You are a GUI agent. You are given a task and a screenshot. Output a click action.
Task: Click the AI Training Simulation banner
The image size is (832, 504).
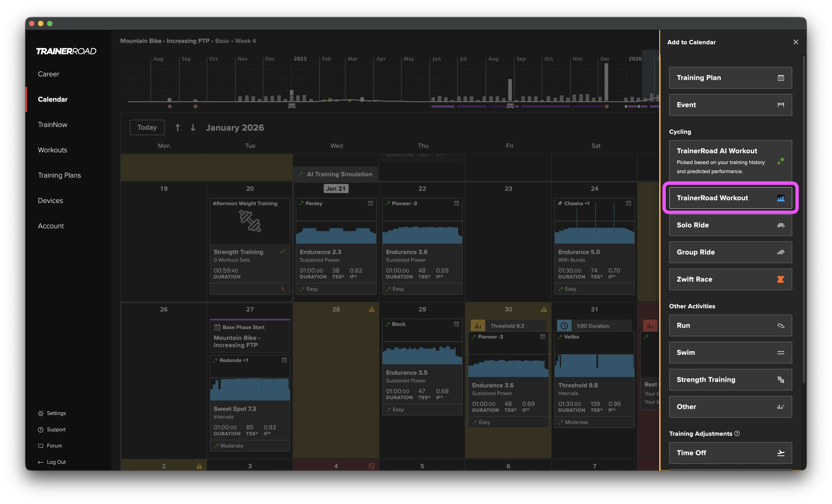coord(336,174)
